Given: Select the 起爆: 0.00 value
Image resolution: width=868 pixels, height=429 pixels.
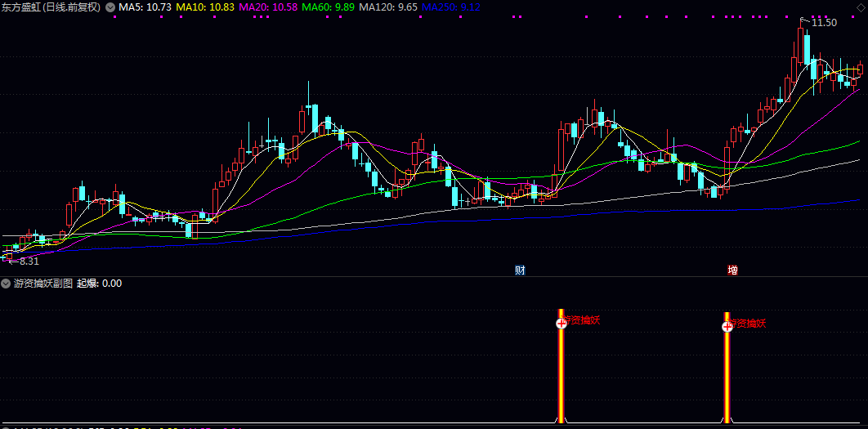Looking at the screenshot, I should coord(99,284).
